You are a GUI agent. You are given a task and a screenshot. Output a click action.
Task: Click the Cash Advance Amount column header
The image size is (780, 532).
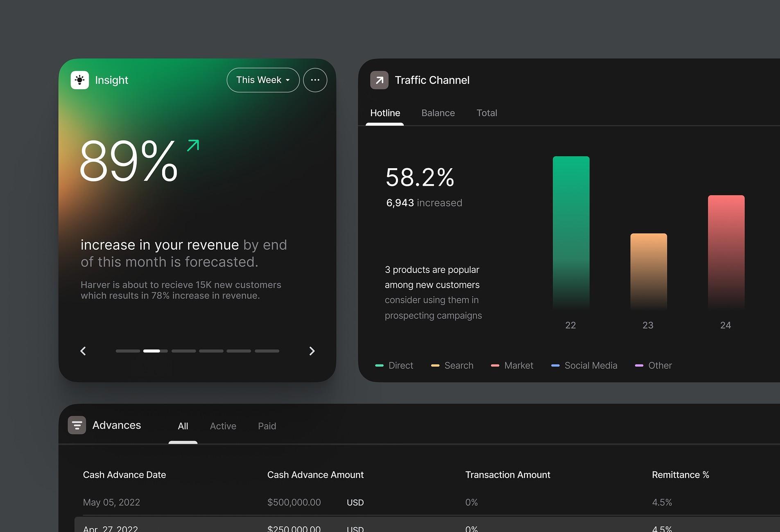coord(315,475)
